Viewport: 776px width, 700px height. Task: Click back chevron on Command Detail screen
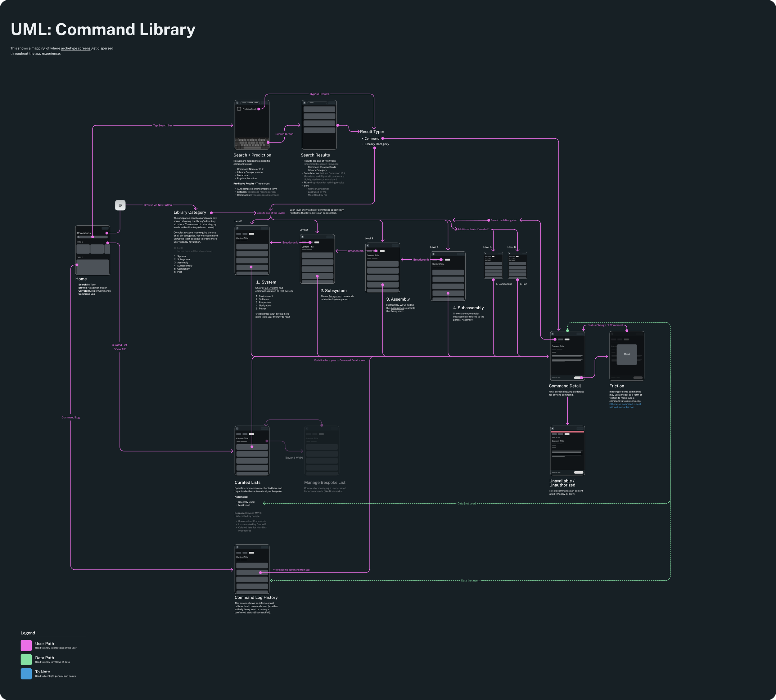(553, 334)
